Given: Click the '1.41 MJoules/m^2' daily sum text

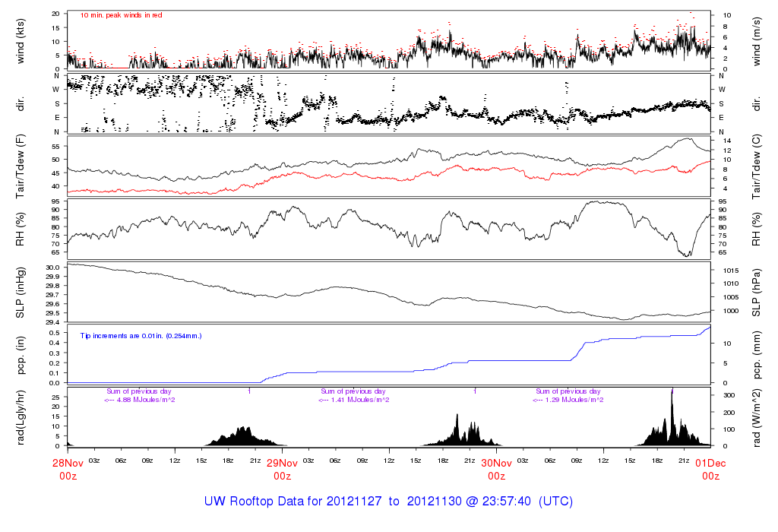Looking at the screenshot, I should click(360, 400).
